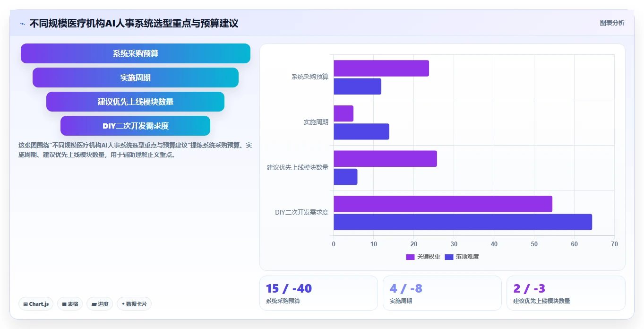This screenshot has width=644, height=329.
Task: Click the purple 关键权重 bar for 实施周期
Action: tap(343, 113)
